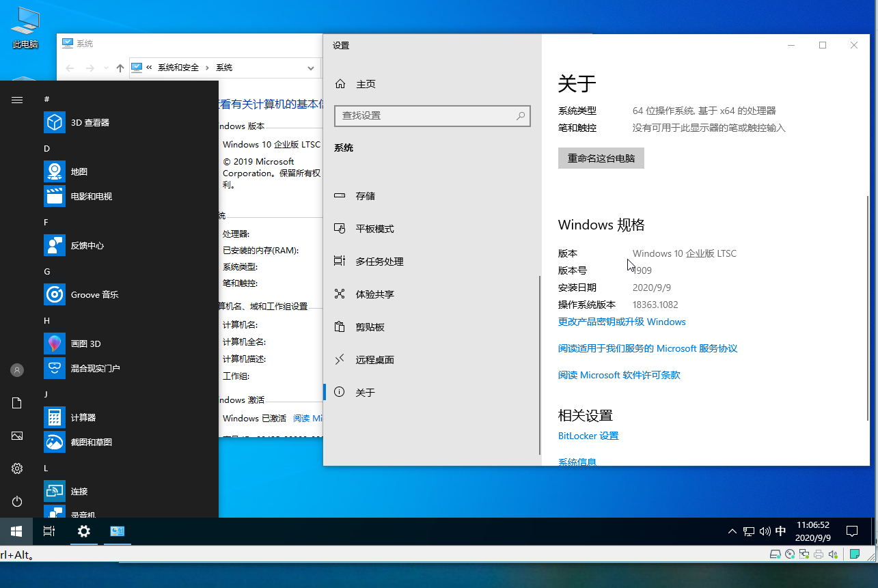878x588 pixels.
Task: Open notification center icon
Action: coord(852,531)
